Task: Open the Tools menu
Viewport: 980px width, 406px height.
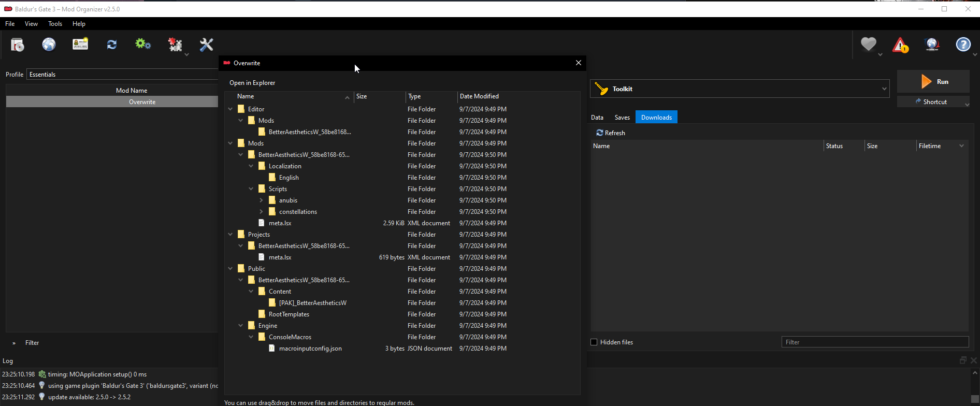Action: tap(55, 24)
